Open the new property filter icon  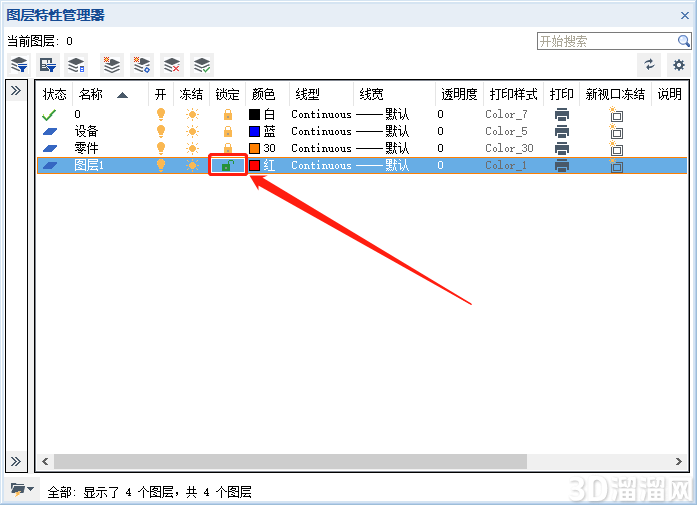tap(19, 65)
